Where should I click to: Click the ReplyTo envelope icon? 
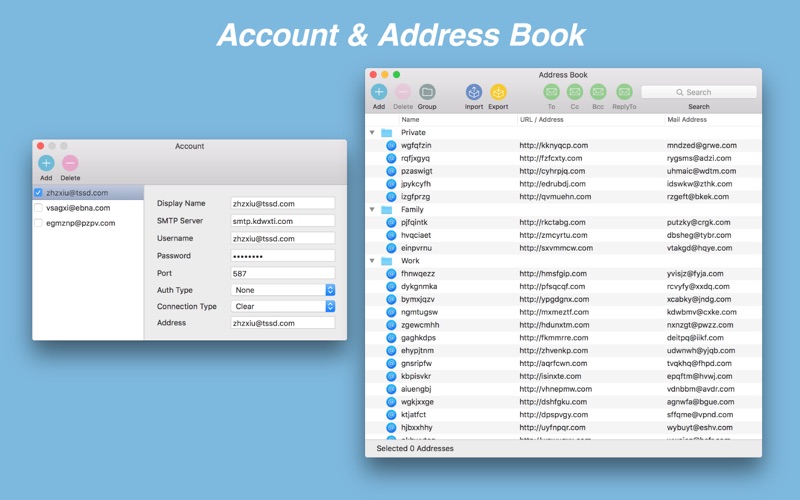click(x=624, y=92)
